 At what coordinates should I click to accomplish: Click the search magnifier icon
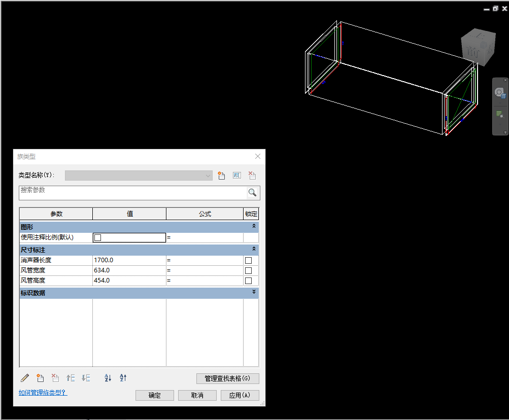252,193
